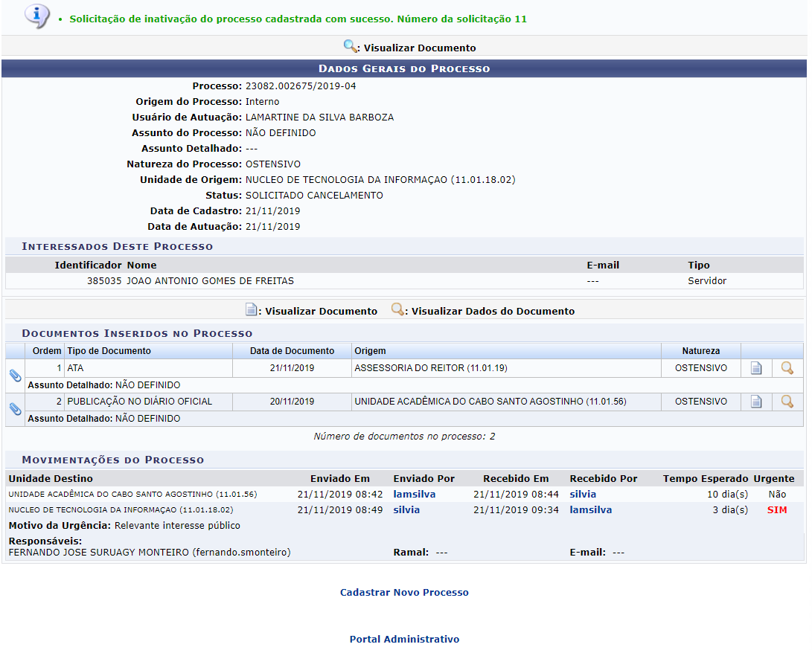This screenshot has height=650, width=812.
Task: Open lamsilva sender link in first movement
Action: (415, 495)
